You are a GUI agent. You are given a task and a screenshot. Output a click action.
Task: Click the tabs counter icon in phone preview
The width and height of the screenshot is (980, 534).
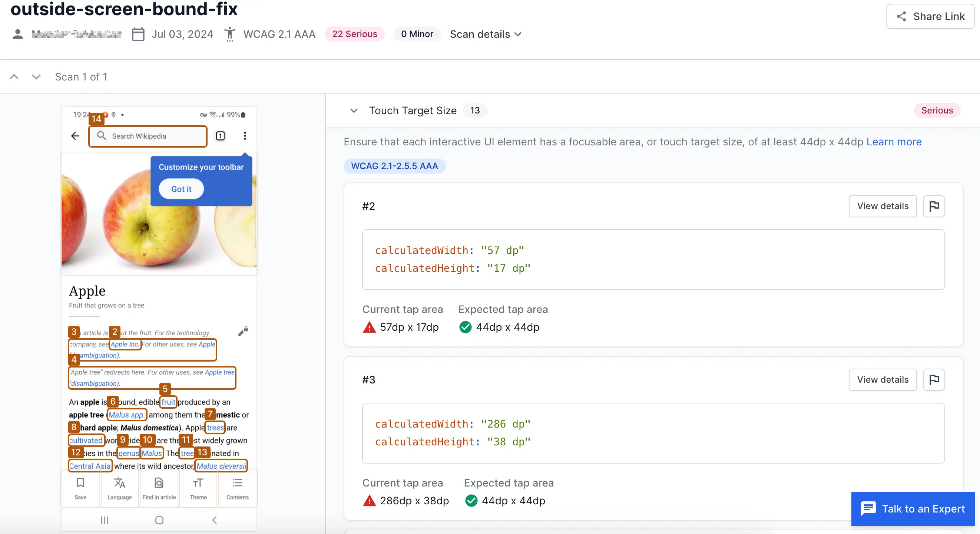coord(220,136)
